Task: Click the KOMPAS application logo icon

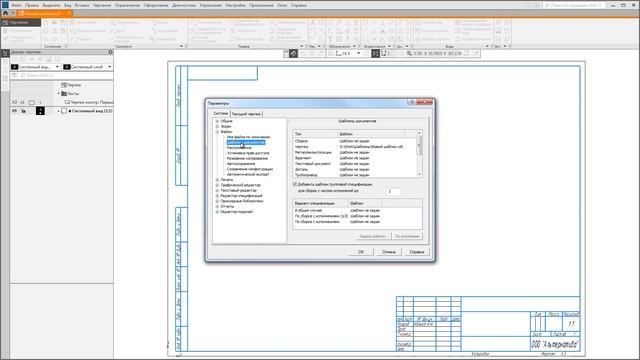Action: pyautogui.click(x=5, y=5)
